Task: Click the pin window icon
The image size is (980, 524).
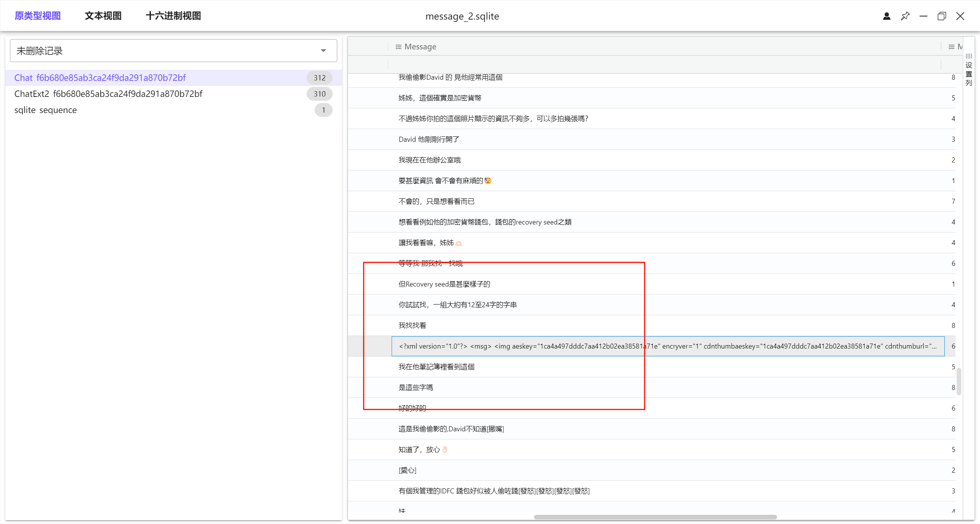Action: click(905, 16)
